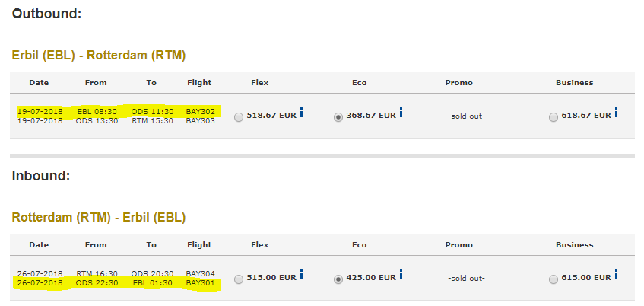Screen dimensions: 644x306
Task: Click the outbound Date column header
Action: [39, 83]
